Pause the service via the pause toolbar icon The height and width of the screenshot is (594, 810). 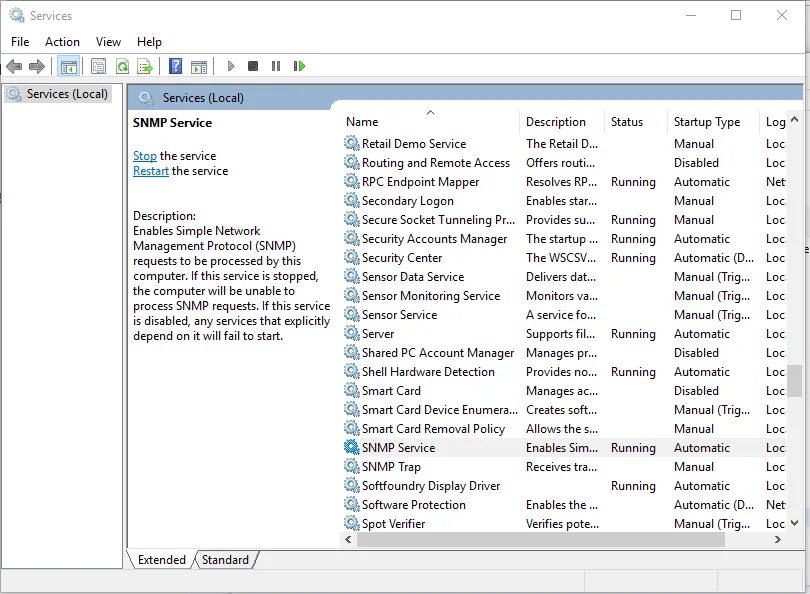pos(275,66)
